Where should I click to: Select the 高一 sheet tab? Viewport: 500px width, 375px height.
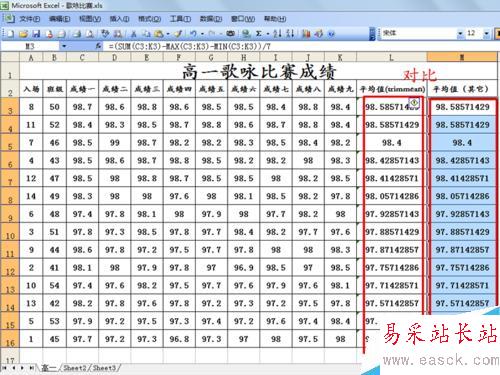coord(49,368)
